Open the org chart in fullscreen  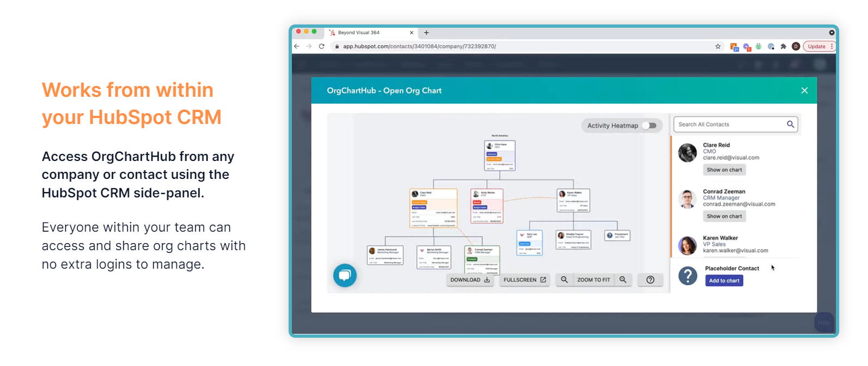click(524, 280)
